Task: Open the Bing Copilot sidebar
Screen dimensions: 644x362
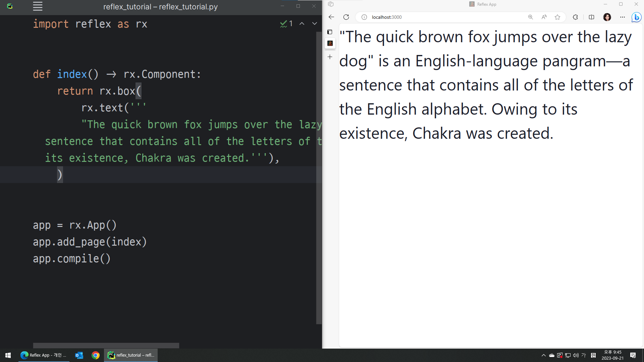Action: pos(636,17)
